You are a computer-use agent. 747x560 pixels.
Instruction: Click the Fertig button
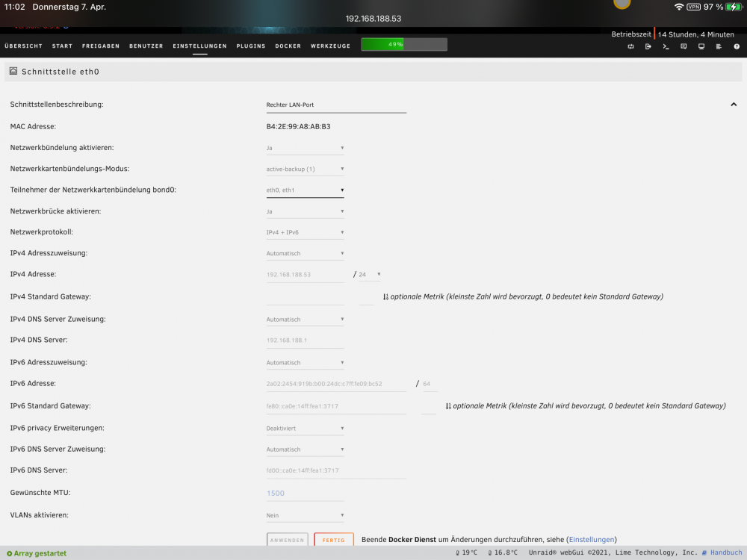point(333,540)
